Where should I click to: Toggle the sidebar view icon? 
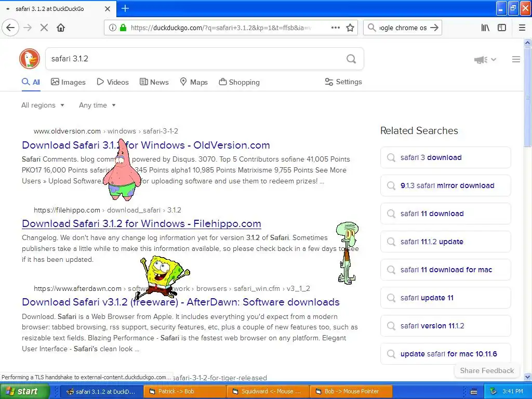[502, 28]
